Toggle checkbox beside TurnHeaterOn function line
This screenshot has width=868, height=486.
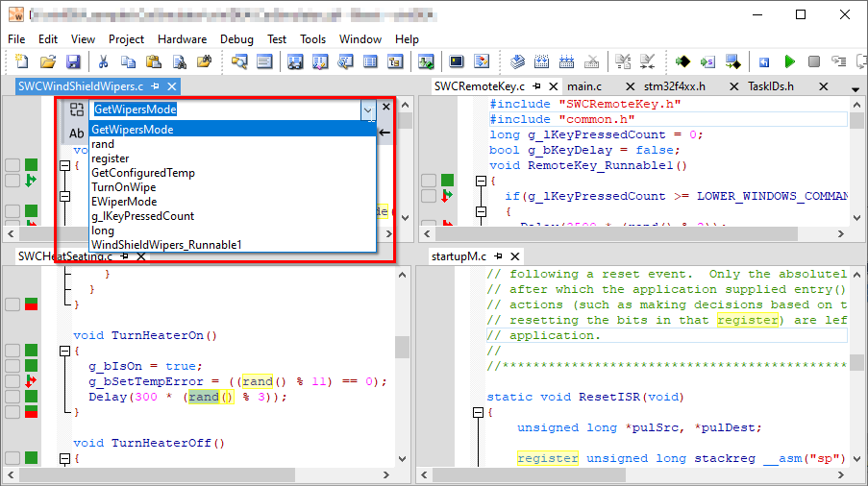(x=12, y=351)
